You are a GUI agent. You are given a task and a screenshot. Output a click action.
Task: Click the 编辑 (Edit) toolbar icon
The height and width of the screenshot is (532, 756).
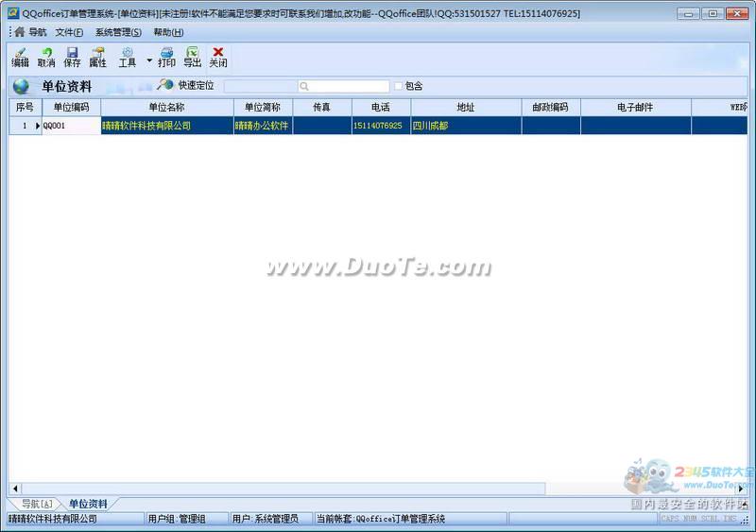pos(20,57)
